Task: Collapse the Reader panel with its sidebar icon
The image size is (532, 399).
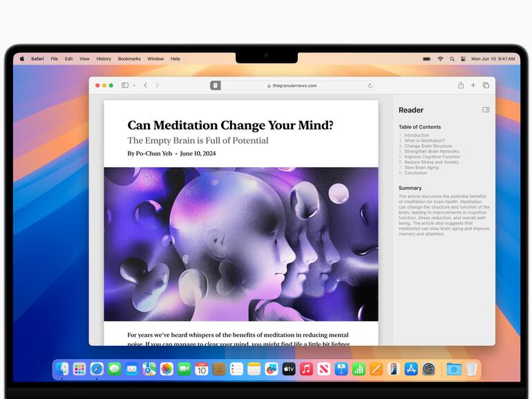Action: pyautogui.click(x=486, y=110)
